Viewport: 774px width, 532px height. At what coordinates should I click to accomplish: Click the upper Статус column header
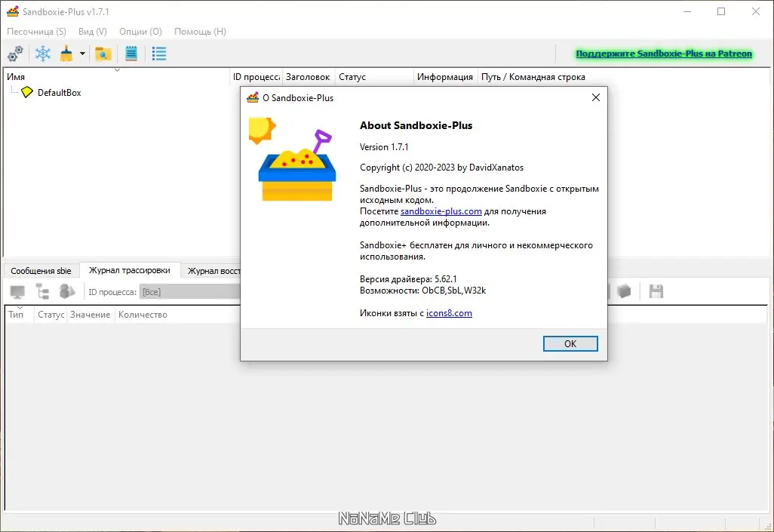click(x=373, y=76)
